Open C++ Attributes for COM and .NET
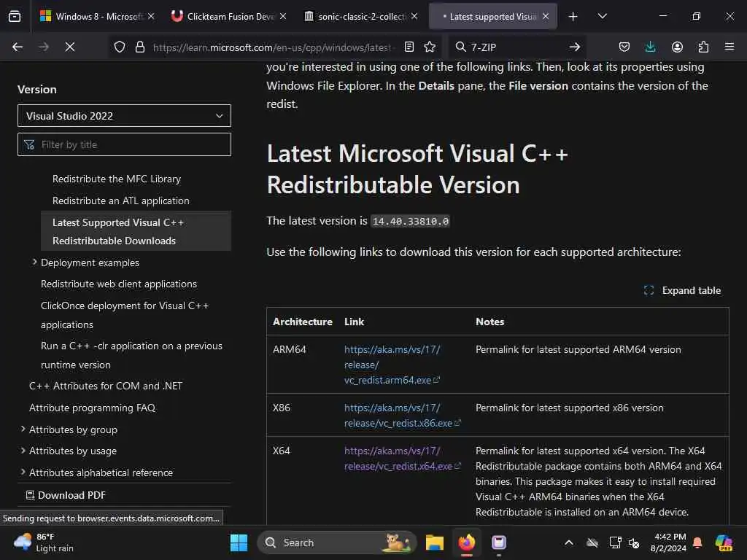This screenshot has width=747, height=560. [106, 386]
